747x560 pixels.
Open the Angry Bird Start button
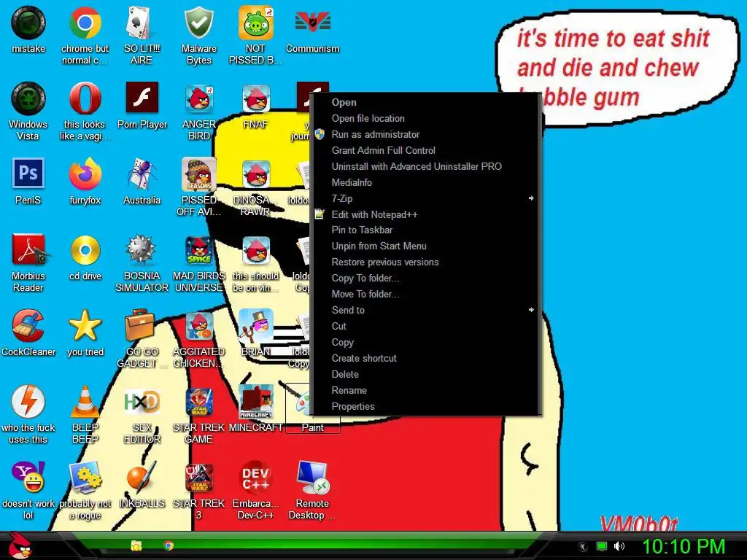[x=20, y=545]
